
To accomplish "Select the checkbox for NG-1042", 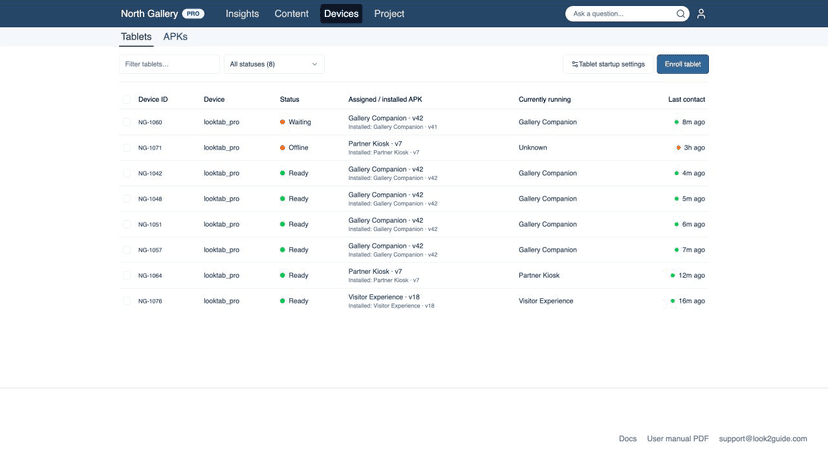I will pos(127,173).
